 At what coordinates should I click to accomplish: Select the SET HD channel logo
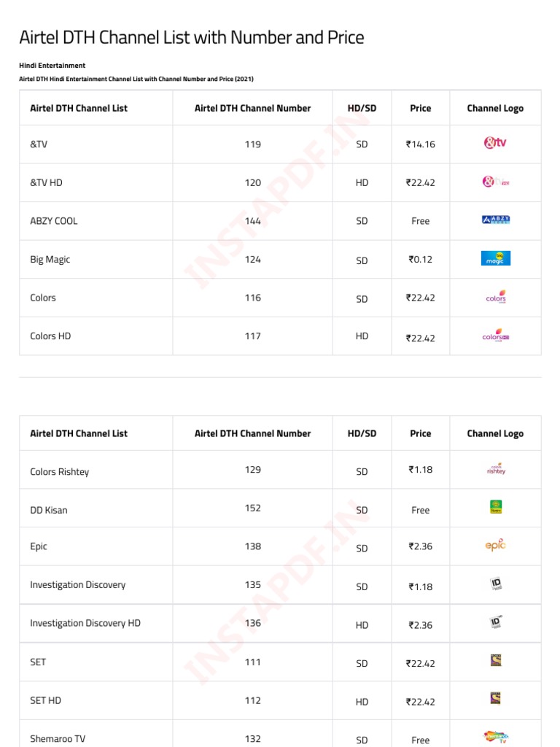(495, 699)
